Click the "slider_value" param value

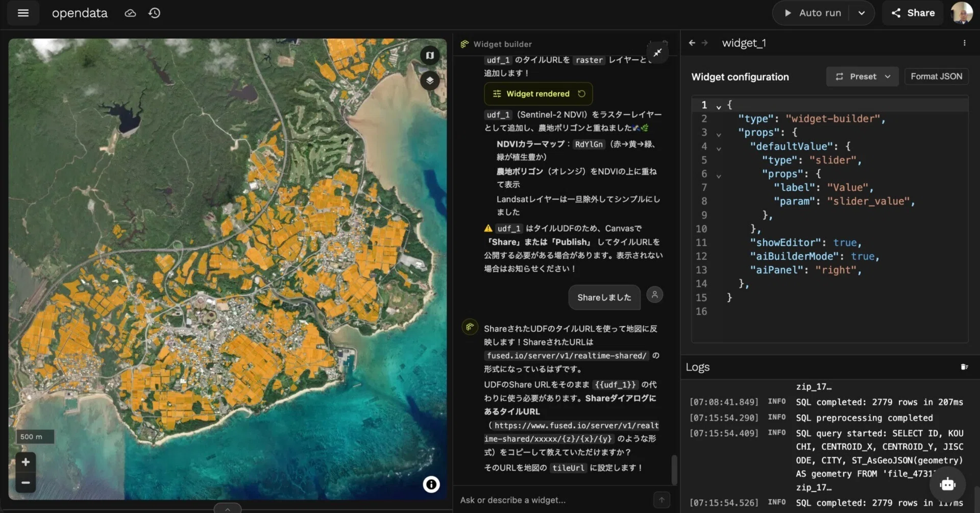point(868,202)
